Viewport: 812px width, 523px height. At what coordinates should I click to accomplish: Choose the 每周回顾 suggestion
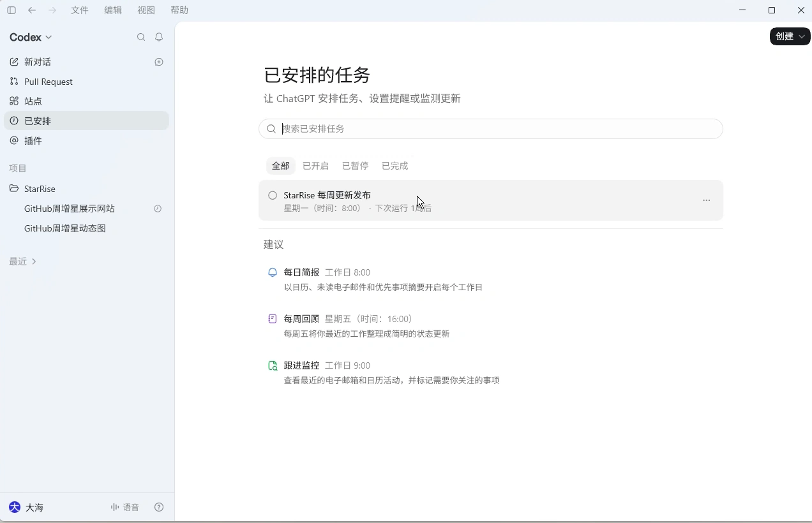point(490,326)
